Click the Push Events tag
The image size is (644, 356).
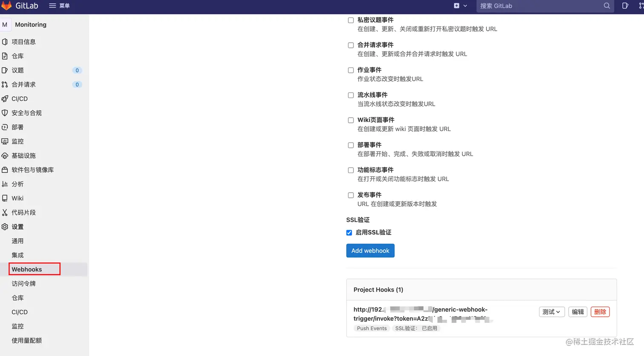[x=372, y=328]
